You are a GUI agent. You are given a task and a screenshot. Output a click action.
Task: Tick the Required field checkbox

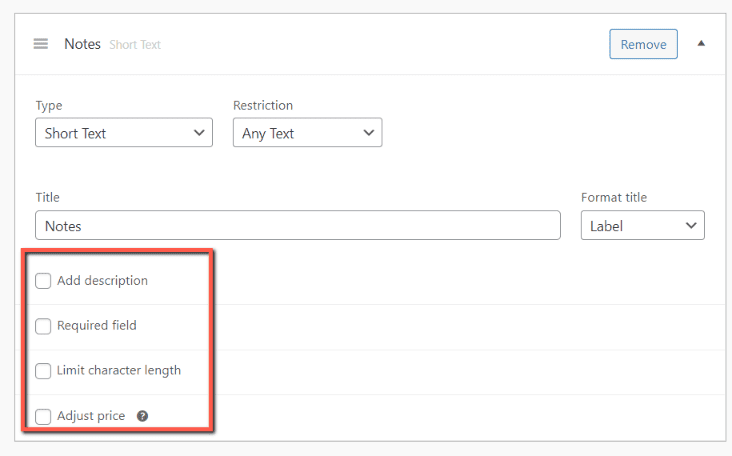pyautogui.click(x=43, y=326)
